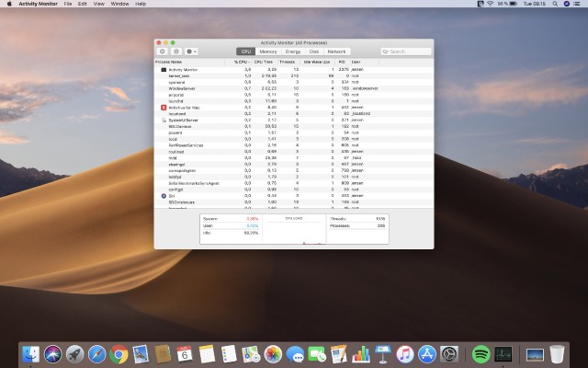This screenshot has height=368, width=588.
Task: Switch to the CPU tab
Action: 246,52
